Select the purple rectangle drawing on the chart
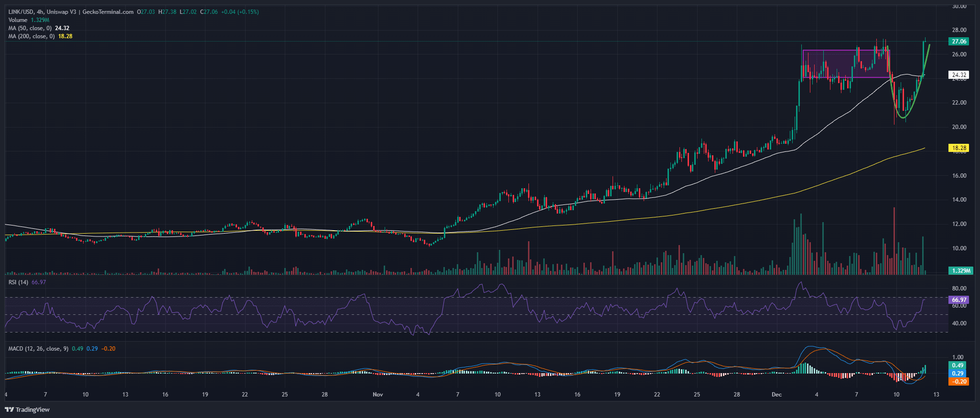The width and height of the screenshot is (980, 418). coord(846,64)
